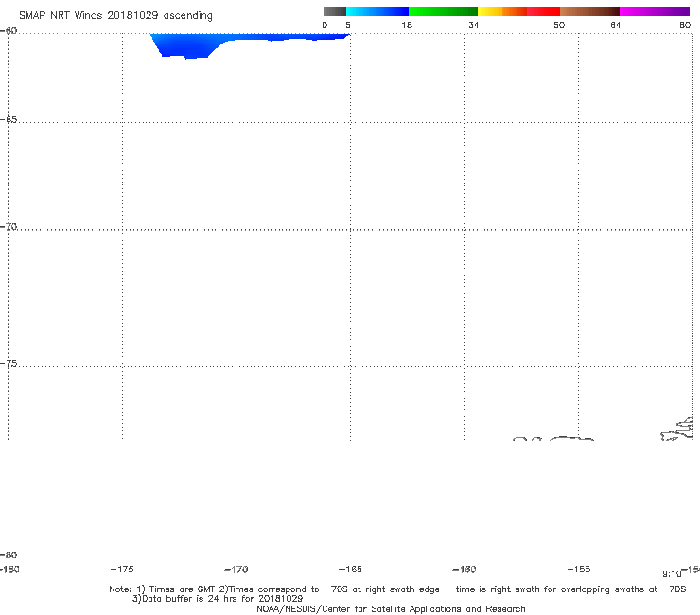Click the colorbar label "80" under the magenta end
This screenshot has width=700, height=615.
click(x=685, y=25)
